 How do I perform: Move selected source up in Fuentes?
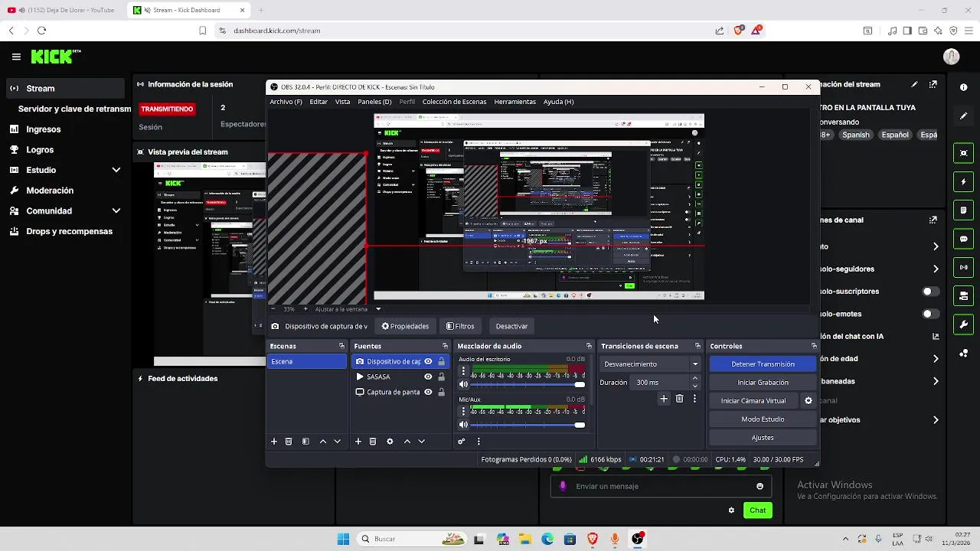pos(407,442)
